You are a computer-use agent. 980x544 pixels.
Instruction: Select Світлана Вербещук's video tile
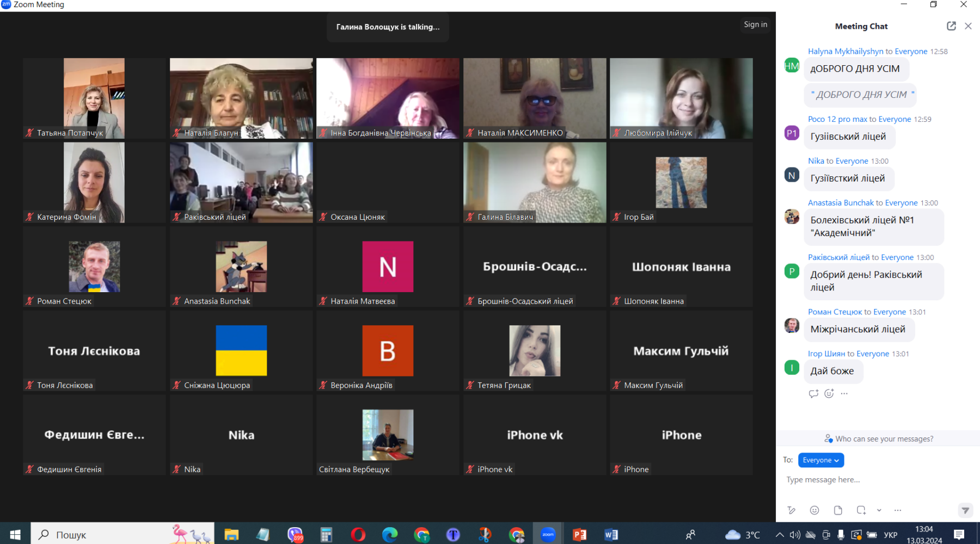(x=388, y=435)
